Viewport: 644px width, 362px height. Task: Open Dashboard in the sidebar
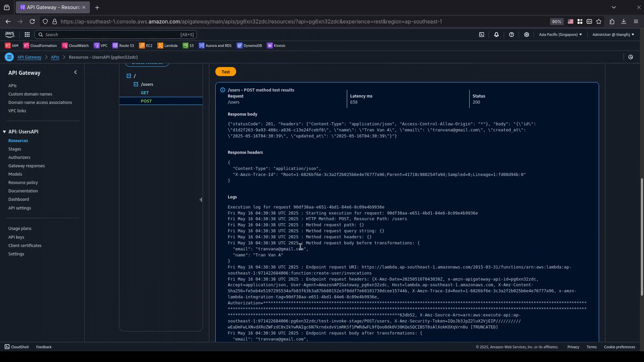point(19,199)
